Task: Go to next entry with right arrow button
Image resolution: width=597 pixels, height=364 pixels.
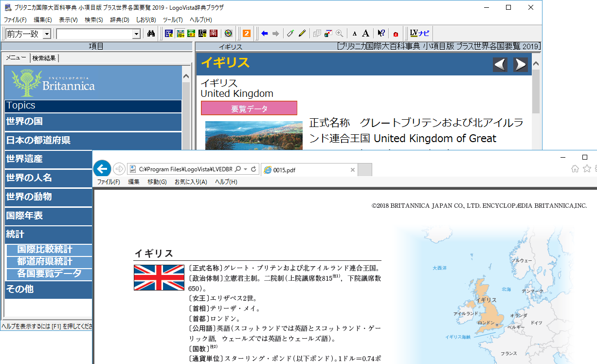Action: 521,64
